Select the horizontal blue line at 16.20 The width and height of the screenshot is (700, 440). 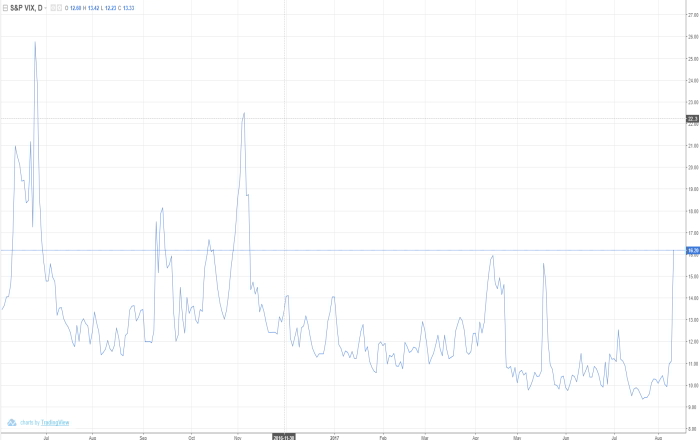click(x=343, y=250)
